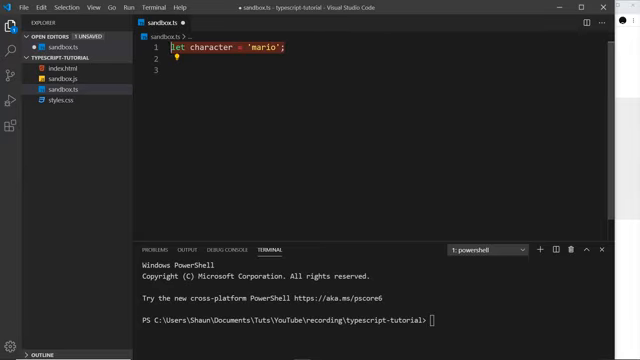Switch to the Output panel tab

(187, 250)
